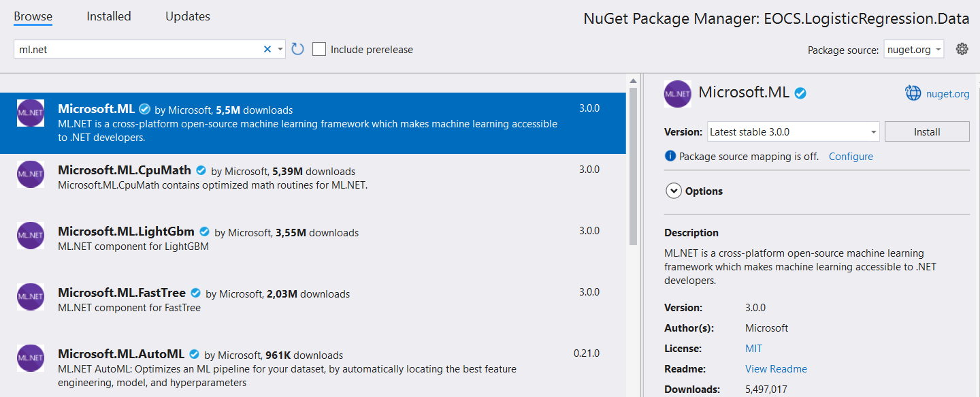Open the Version dropdown Latest stable 3.0.0
The image size is (980, 397).
(792, 131)
